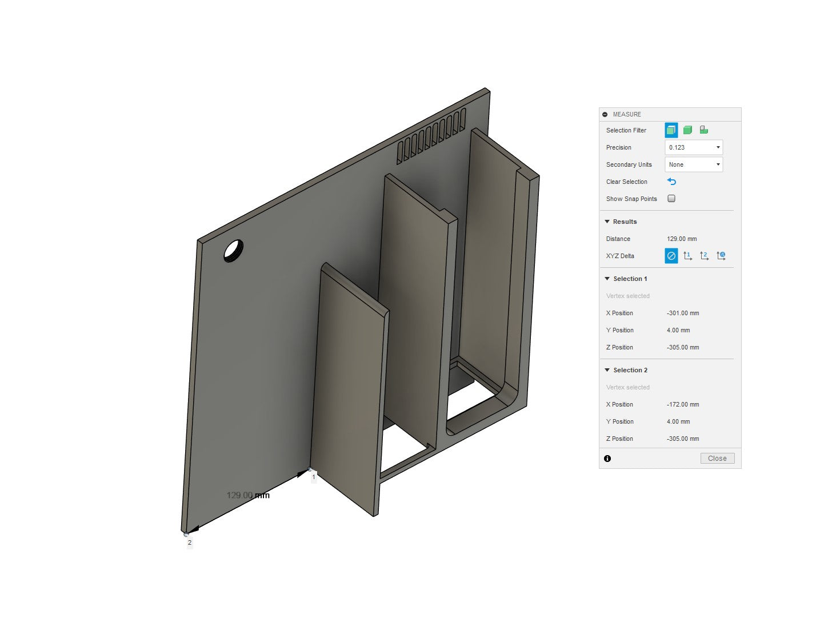This screenshot has width=840, height=627.
Task: Show XYZ Delta relative to the global origin
Action: [721, 256]
